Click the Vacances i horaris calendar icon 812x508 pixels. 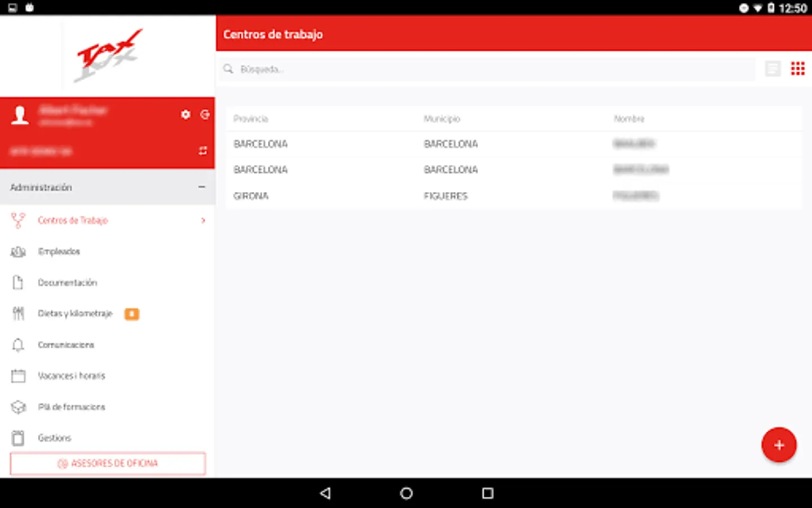click(17, 375)
